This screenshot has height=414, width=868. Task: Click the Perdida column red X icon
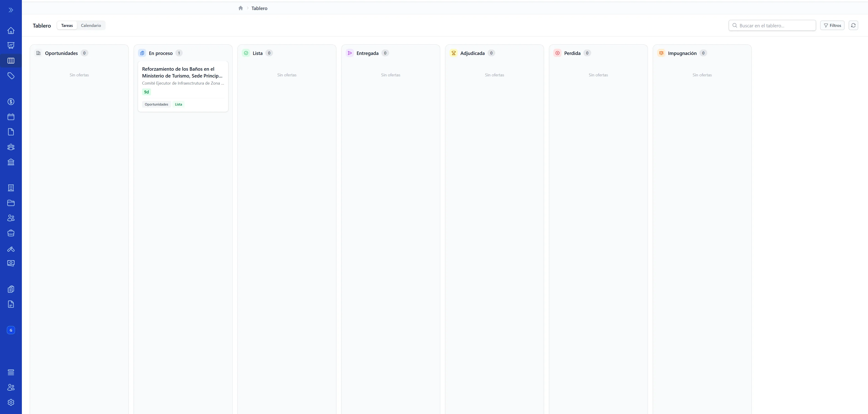click(x=557, y=53)
